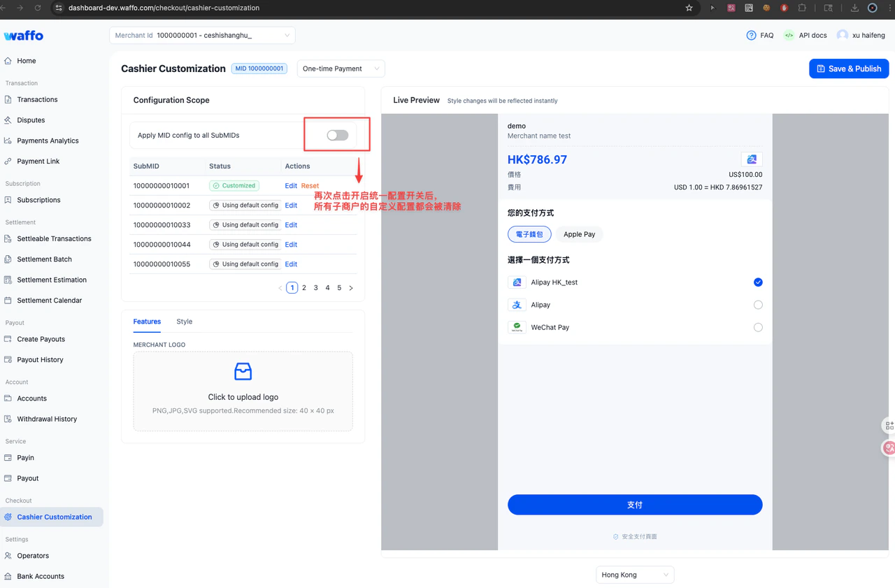This screenshot has height=588, width=895.
Task: Reset SubMID 10000000010001 customization
Action: [x=310, y=186]
